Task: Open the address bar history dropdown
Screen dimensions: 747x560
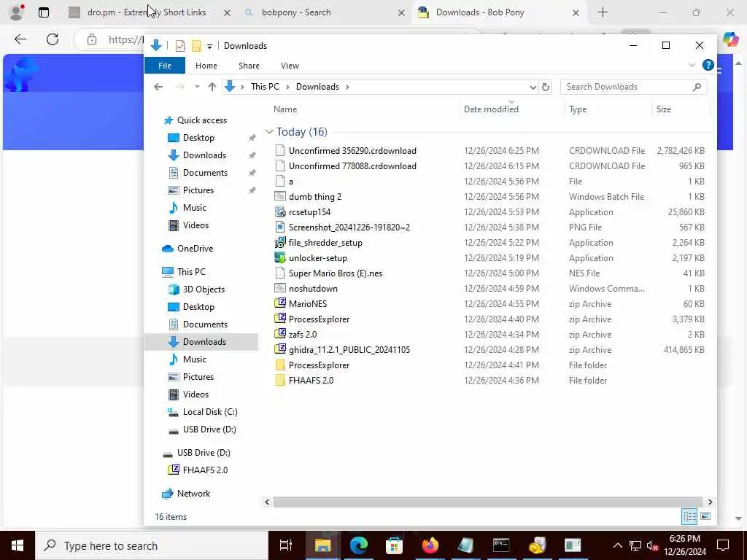Action: click(x=533, y=87)
